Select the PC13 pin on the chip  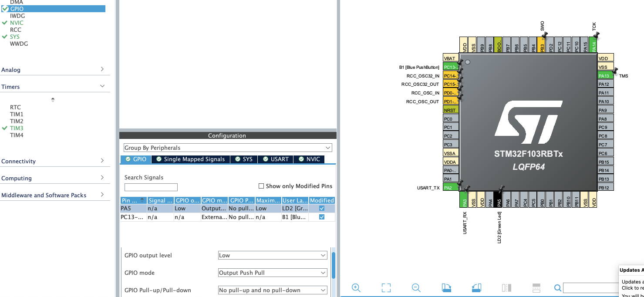point(451,67)
